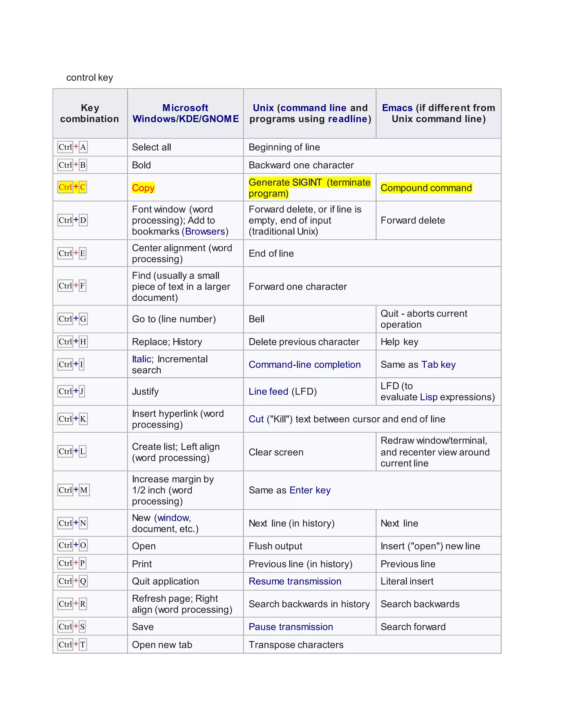Click the highlighted Compound command text
Image resolution: width=563 pixels, height=728 pixels.
point(426,188)
